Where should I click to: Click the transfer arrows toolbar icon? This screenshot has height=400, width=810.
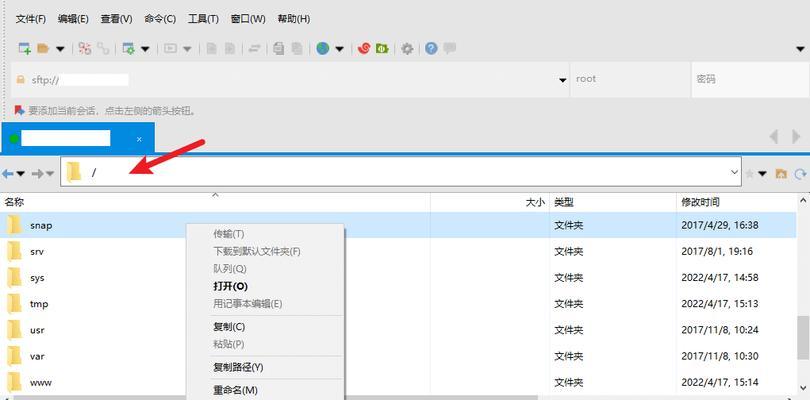pyautogui.click(x=254, y=49)
